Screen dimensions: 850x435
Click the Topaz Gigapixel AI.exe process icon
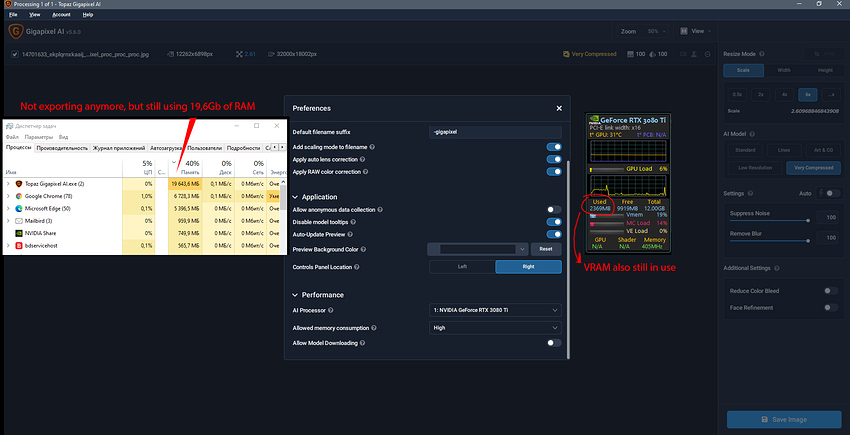(18, 184)
